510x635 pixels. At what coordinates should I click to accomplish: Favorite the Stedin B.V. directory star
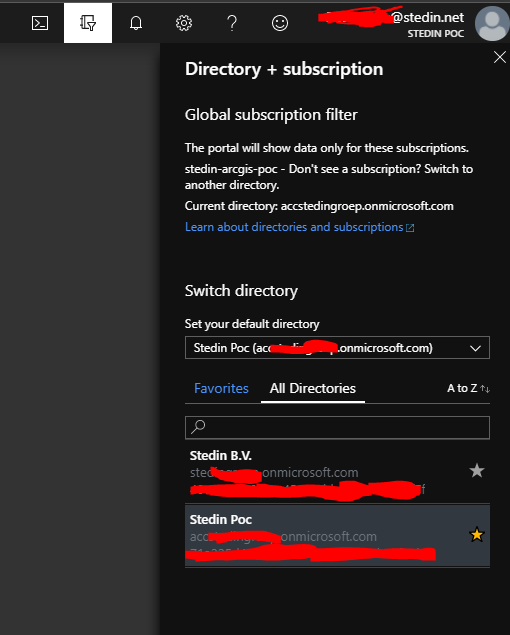(x=477, y=471)
